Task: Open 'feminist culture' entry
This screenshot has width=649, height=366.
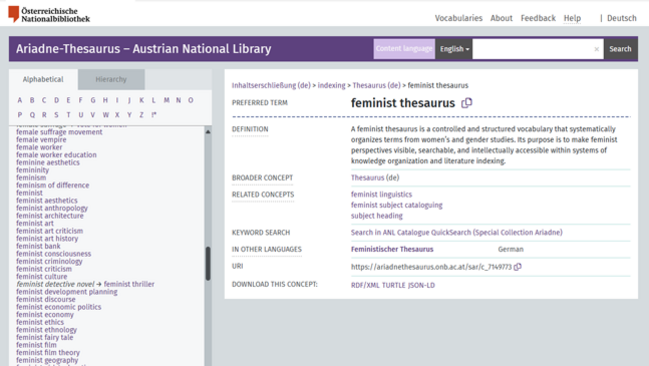Action: 41,277
